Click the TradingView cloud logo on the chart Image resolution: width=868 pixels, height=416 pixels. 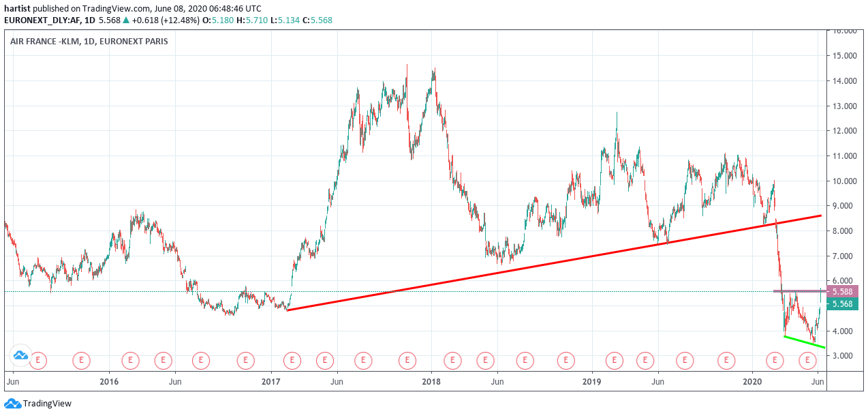click(x=20, y=355)
